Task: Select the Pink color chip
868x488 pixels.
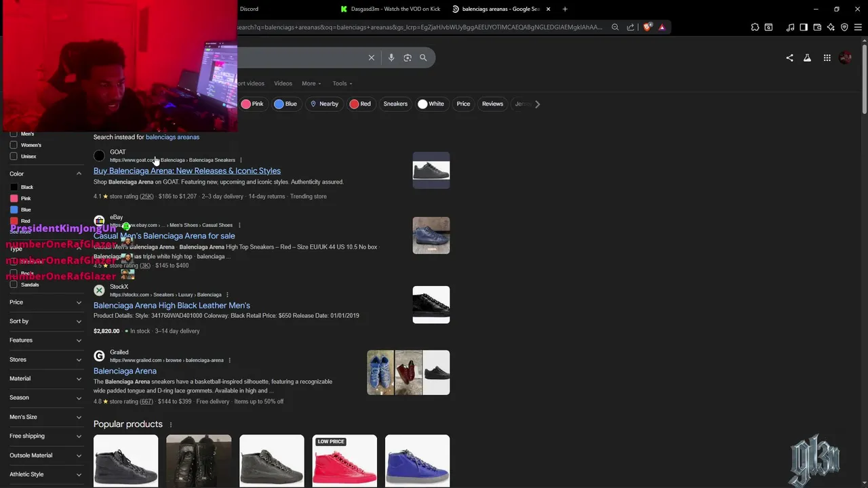Action: coord(252,104)
